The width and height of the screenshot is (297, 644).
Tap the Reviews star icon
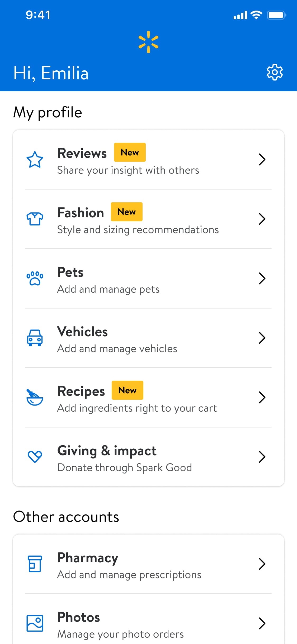35,160
